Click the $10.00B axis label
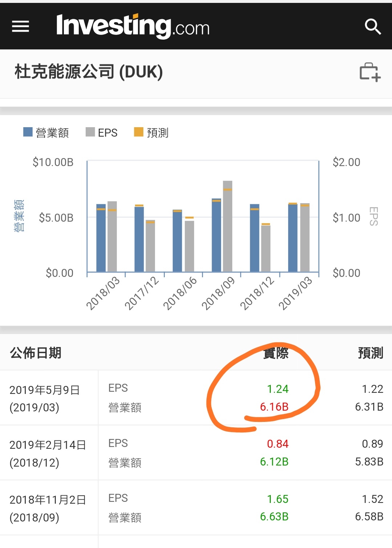The image size is (392, 548). point(53,162)
